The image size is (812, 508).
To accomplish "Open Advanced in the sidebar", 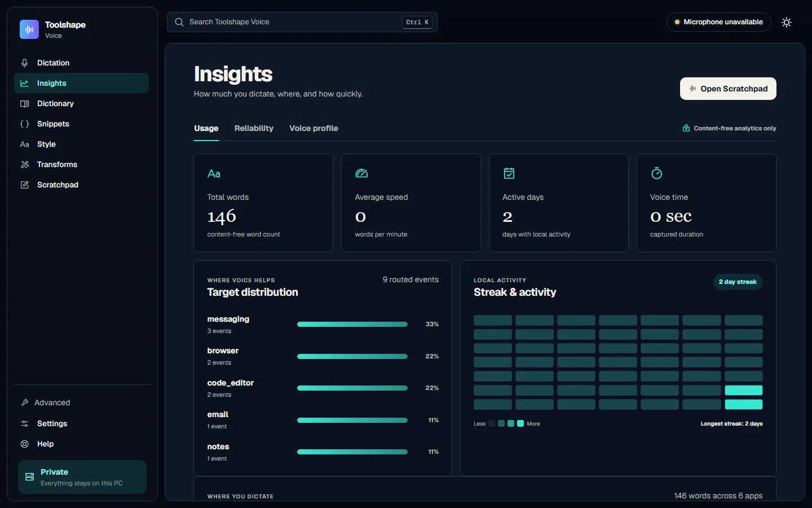I will click(81, 402).
